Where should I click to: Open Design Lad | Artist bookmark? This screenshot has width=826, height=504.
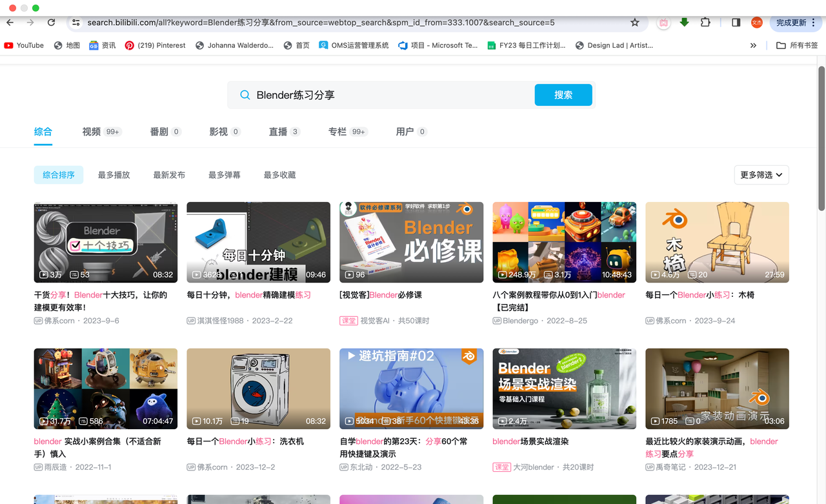pos(614,45)
